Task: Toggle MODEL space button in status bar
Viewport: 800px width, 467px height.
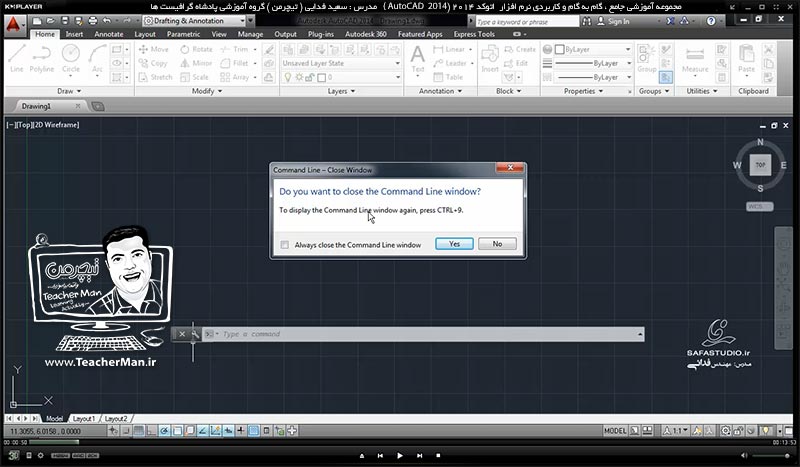Action: pos(615,431)
